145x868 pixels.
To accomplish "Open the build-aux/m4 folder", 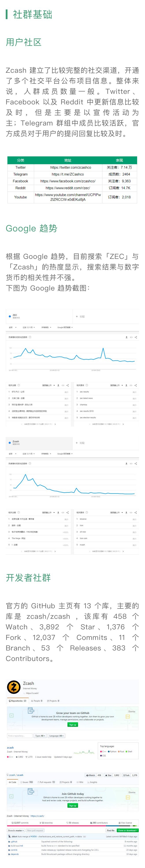I will pyautogui.click(x=17, y=846).
